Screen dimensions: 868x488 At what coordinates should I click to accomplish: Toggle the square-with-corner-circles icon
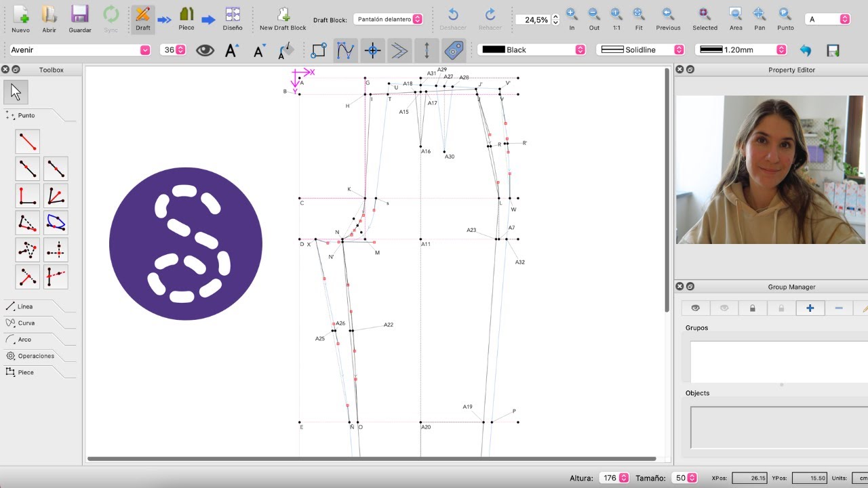tap(318, 50)
